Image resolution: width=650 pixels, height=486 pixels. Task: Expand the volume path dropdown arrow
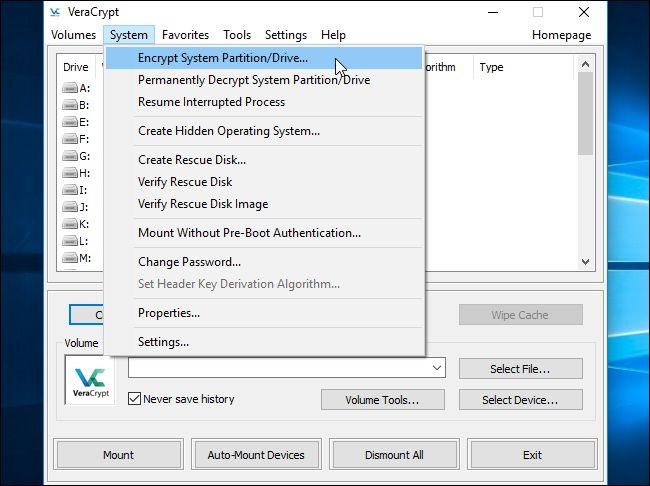point(436,369)
